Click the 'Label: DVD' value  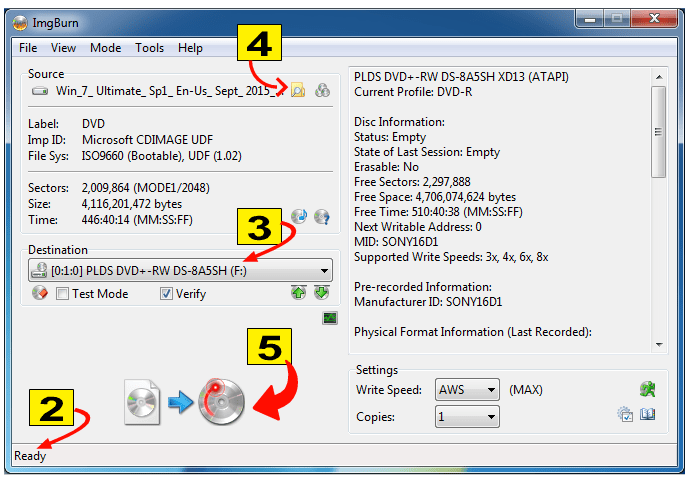tap(93, 124)
